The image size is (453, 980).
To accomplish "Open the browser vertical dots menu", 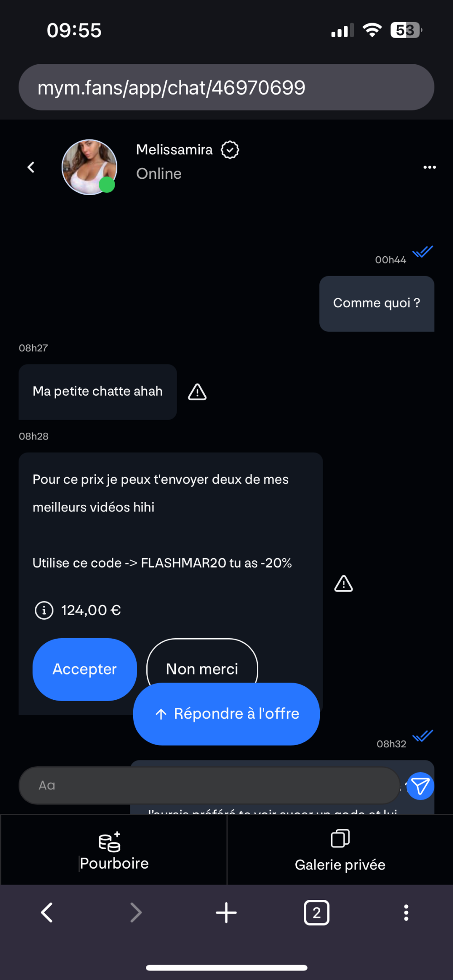I will [x=406, y=913].
